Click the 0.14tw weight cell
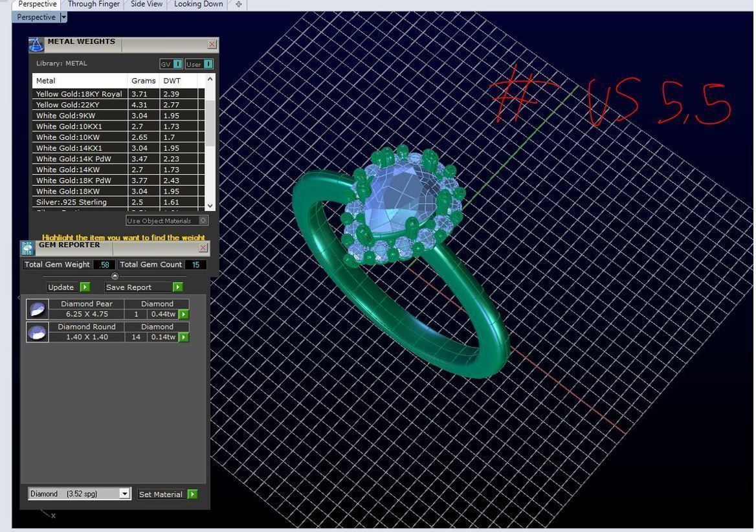756x532 pixels. tap(163, 337)
